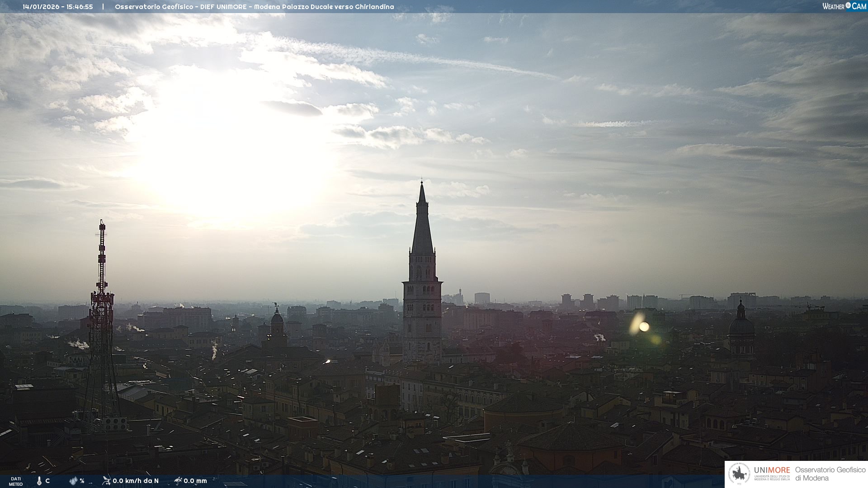Click the thermometer temperature icon
This screenshot has width=868, height=488.
click(39, 481)
